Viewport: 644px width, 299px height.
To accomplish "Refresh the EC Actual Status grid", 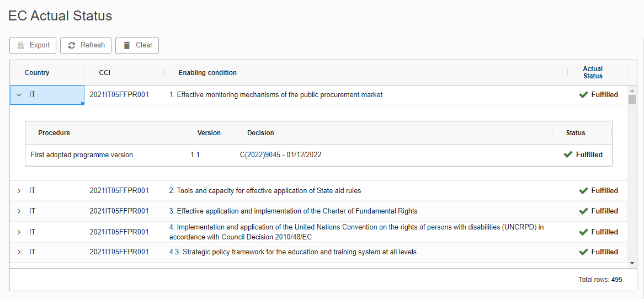I will click(x=86, y=45).
